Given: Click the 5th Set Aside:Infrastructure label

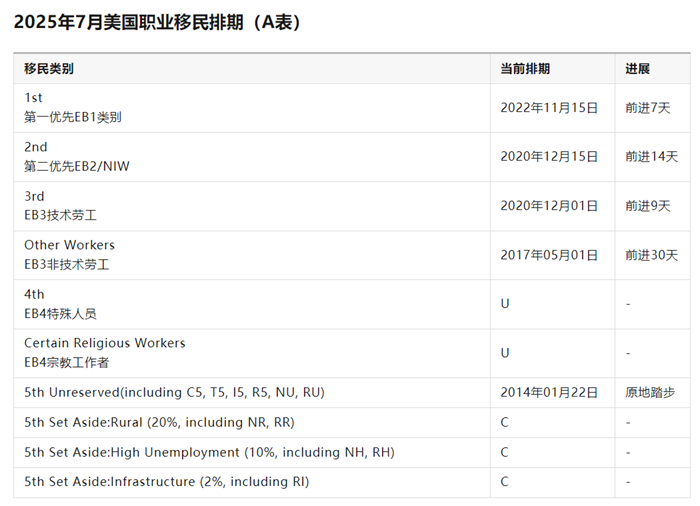Looking at the screenshot, I should 167,482.
